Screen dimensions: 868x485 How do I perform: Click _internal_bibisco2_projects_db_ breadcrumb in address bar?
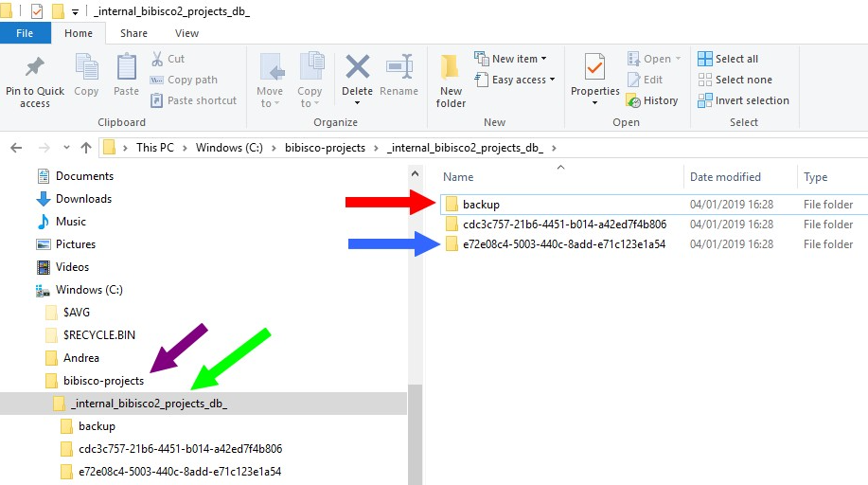[465, 148]
